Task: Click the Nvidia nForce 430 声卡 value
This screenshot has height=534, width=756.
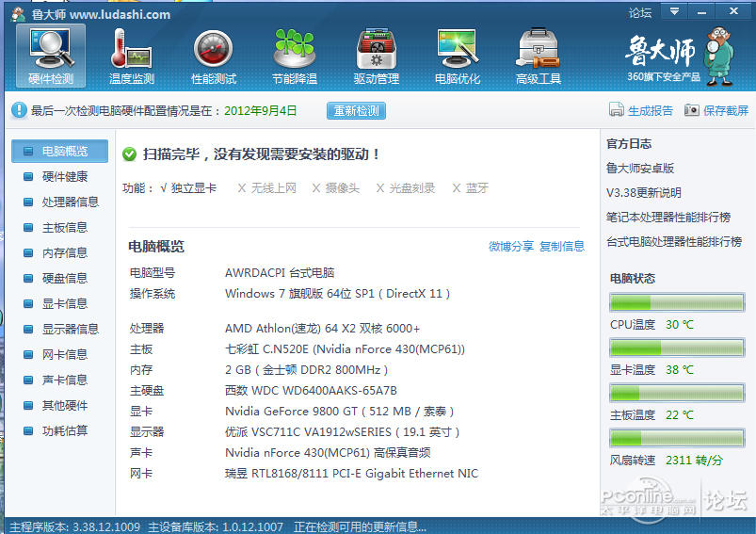Action: pyautogui.click(x=328, y=453)
